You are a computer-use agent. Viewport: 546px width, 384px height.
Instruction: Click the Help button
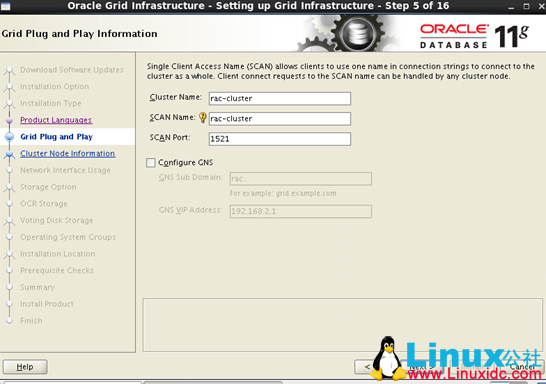coord(25,367)
